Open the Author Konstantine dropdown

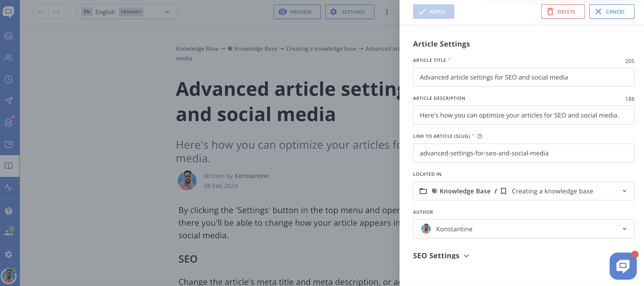523,229
